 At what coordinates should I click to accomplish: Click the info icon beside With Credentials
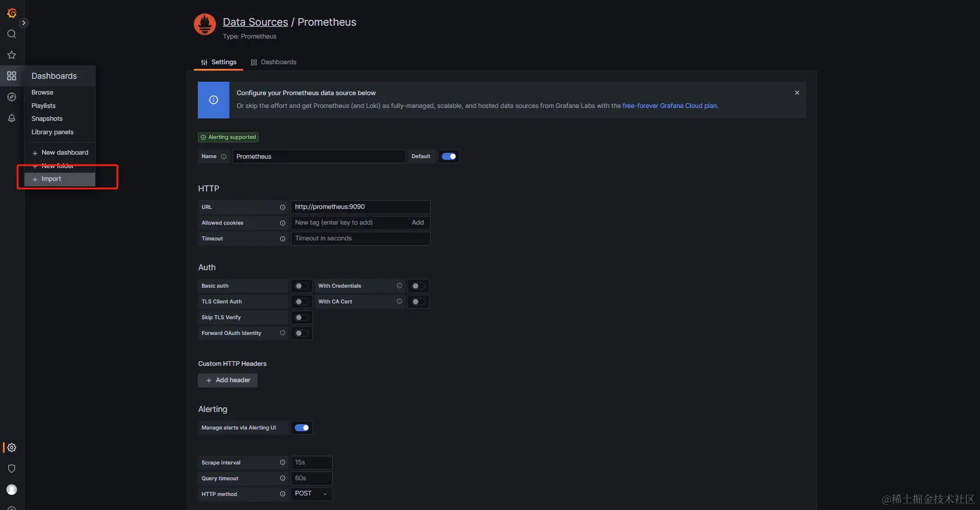point(399,286)
